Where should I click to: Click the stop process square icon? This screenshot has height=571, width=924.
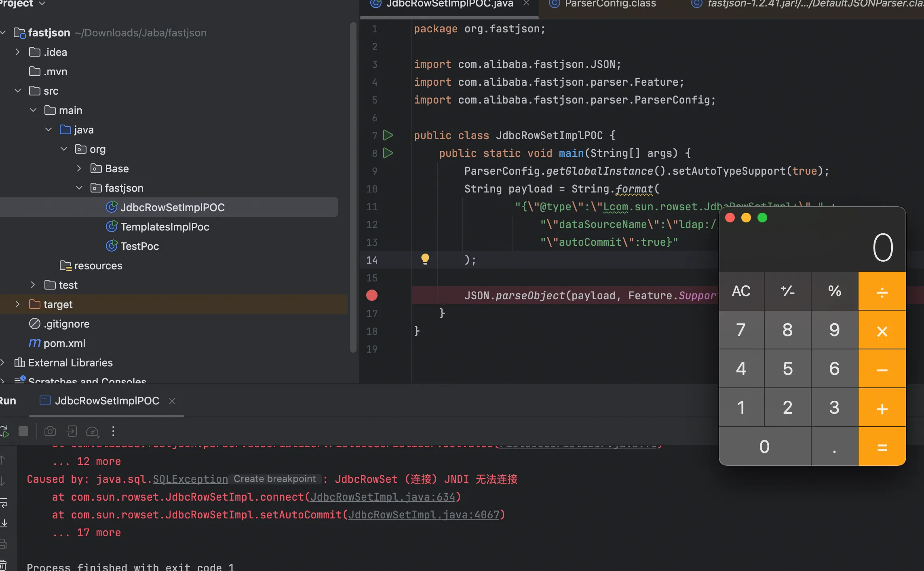tap(23, 431)
